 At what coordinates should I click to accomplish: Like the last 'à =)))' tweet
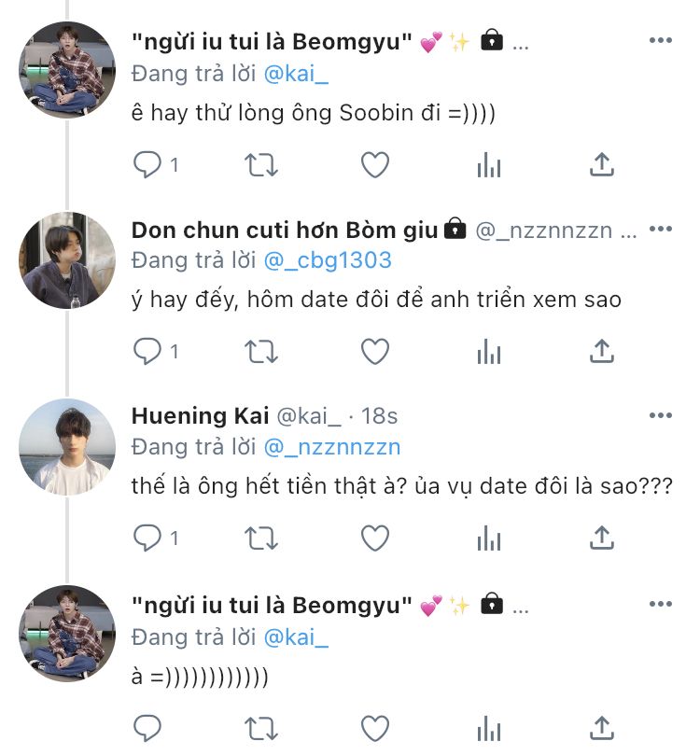[374, 727]
